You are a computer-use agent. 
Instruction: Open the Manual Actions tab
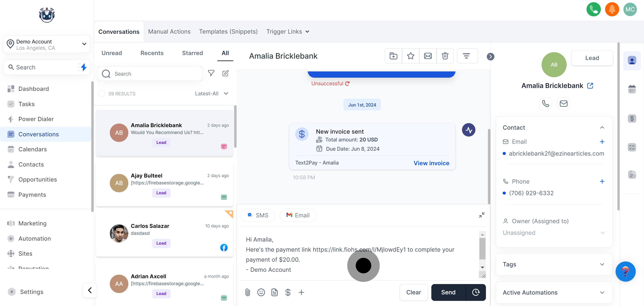169,32
